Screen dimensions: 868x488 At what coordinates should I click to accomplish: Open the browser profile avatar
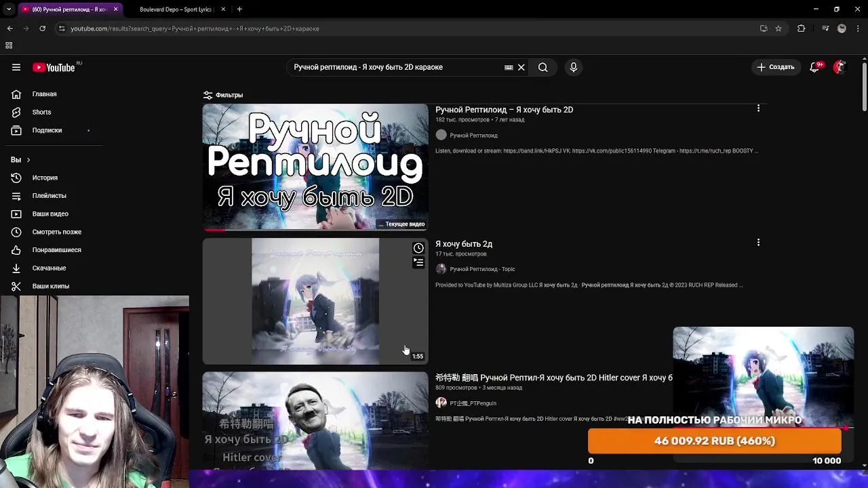(x=842, y=28)
